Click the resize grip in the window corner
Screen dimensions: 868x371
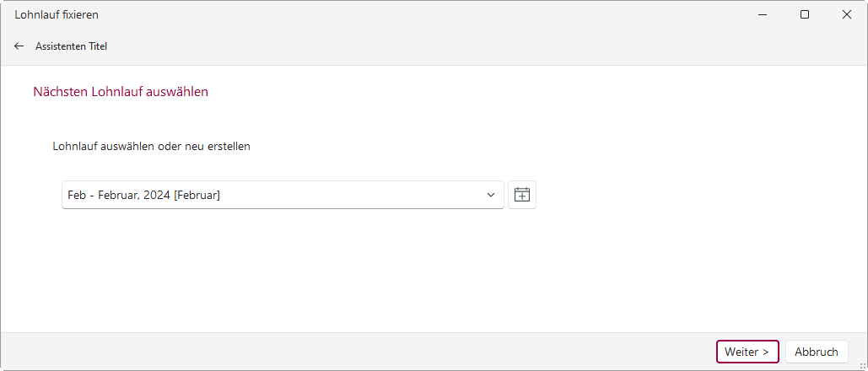tap(862, 365)
